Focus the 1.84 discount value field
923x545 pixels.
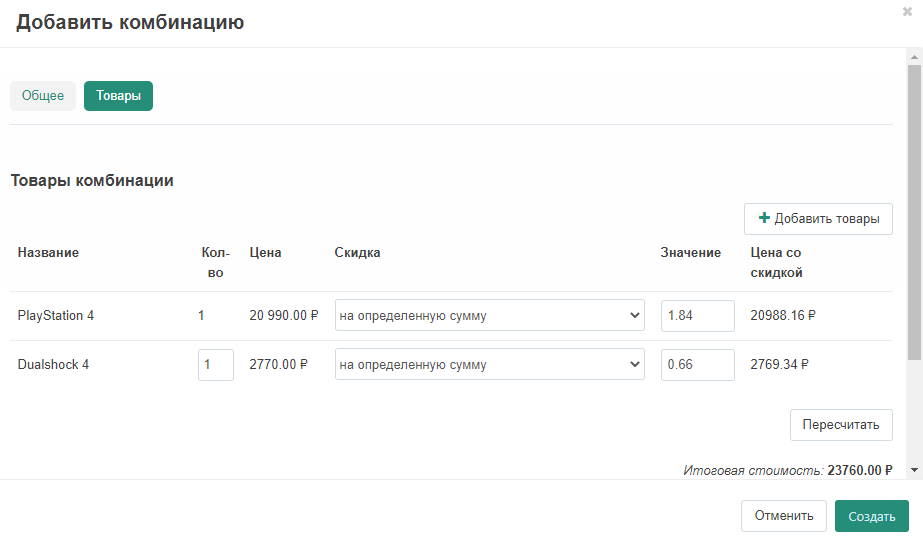697,316
